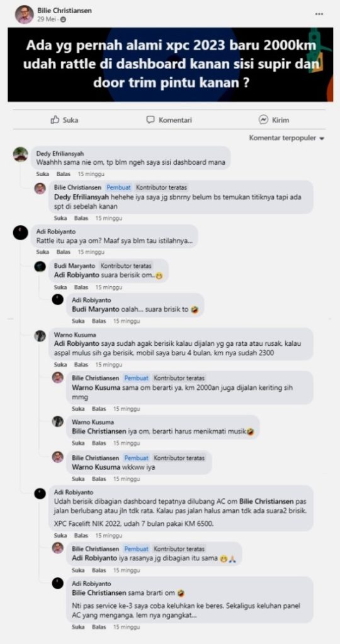The image size is (340, 644).
Task: Click the public audience globe icon
Action: [63, 19]
